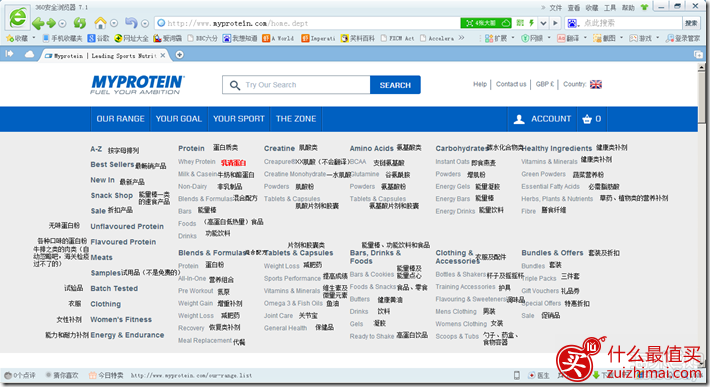Open the A World bookmark

pyautogui.click(x=278, y=38)
